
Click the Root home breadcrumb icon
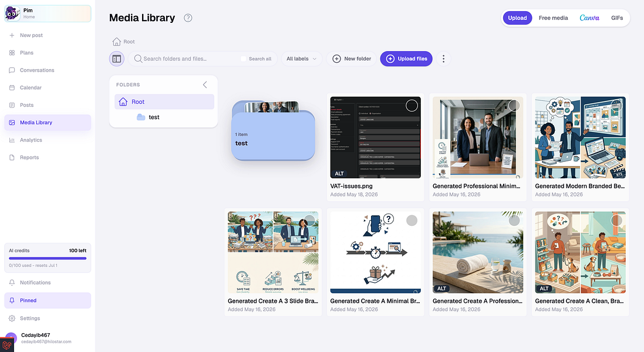click(x=117, y=42)
